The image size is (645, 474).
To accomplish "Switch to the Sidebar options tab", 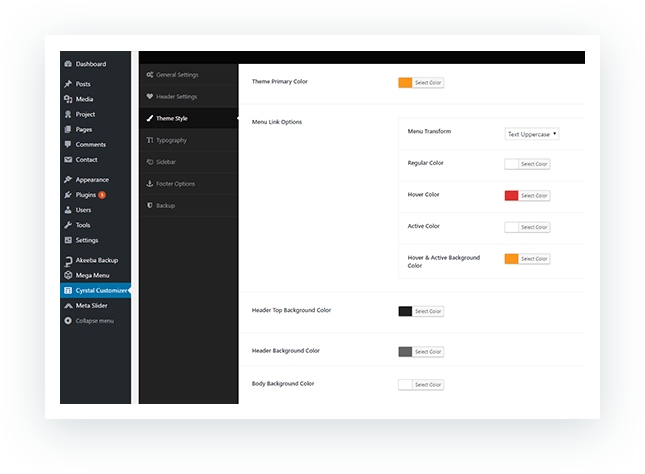I will click(188, 162).
